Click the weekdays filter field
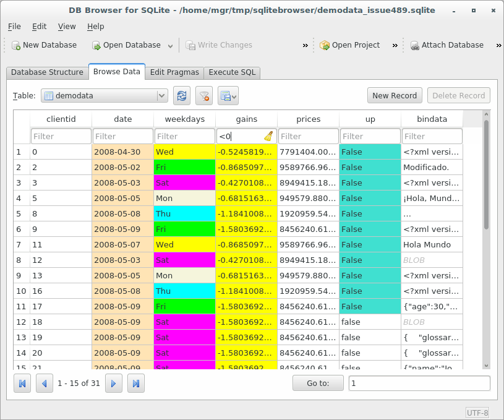This screenshot has height=420, width=504. [184, 136]
